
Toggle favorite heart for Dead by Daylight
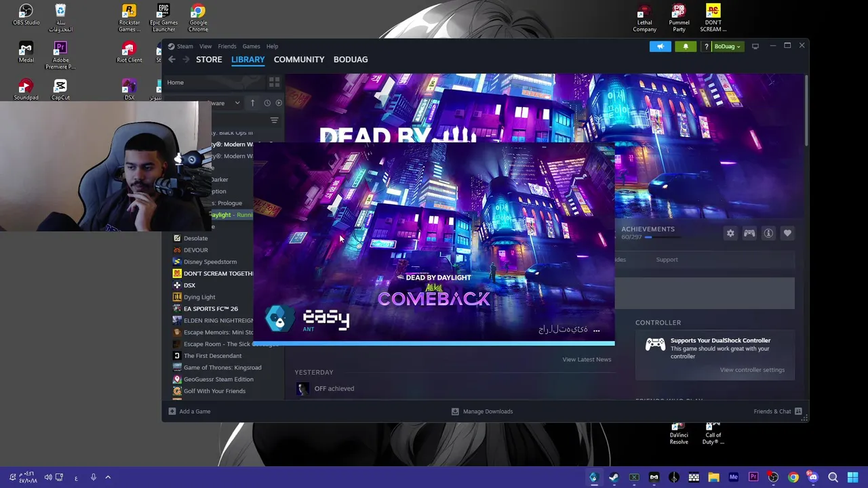point(787,233)
